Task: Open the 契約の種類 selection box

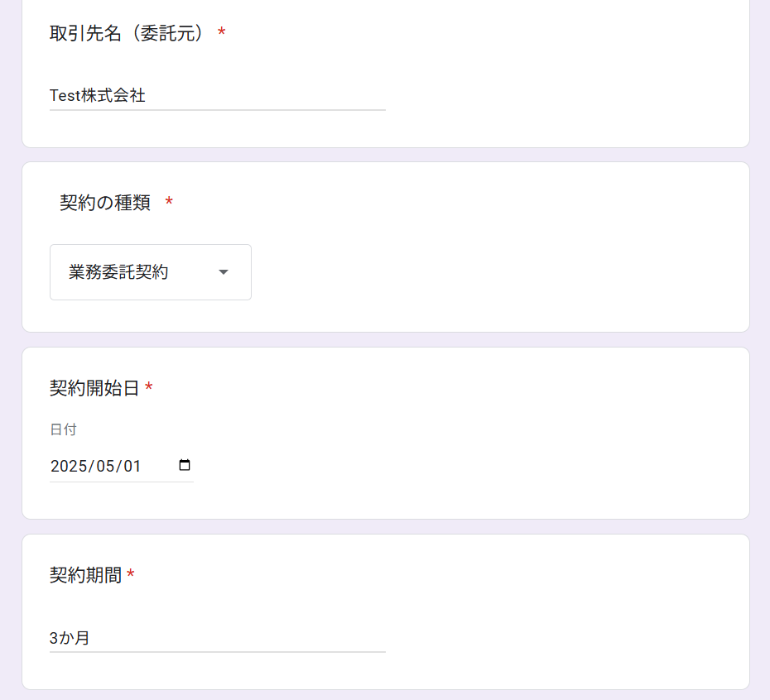Action: (150, 272)
